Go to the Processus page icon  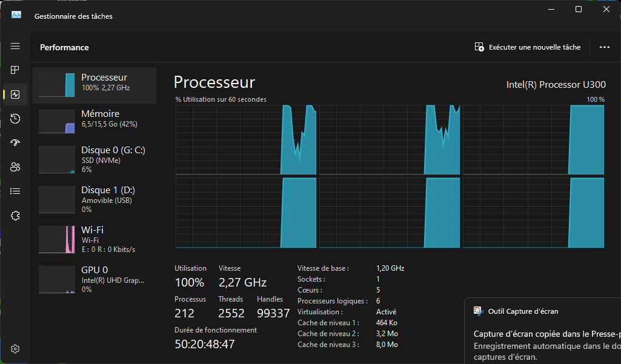pyautogui.click(x=15, y=70)
